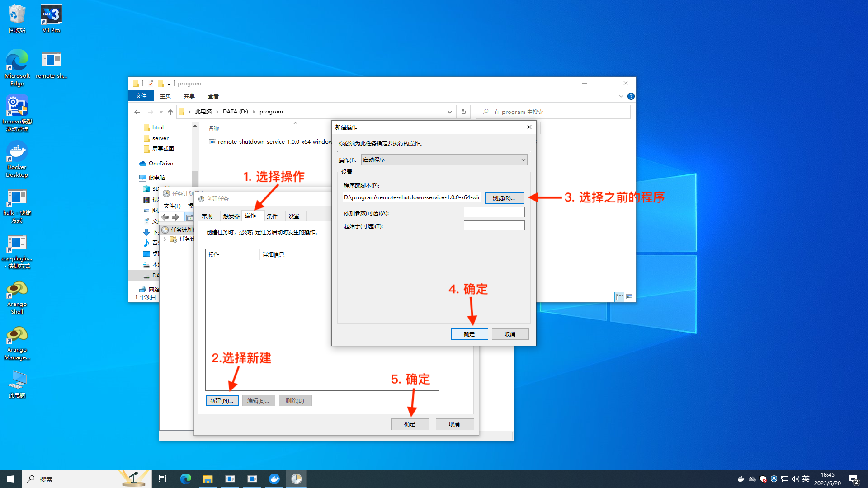
Task: Click the volume tray icon
Action: point(795,479)
